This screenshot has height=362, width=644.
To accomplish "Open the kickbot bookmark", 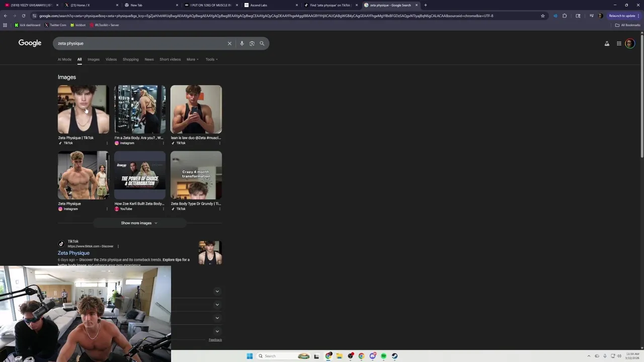I will point(78,25).
